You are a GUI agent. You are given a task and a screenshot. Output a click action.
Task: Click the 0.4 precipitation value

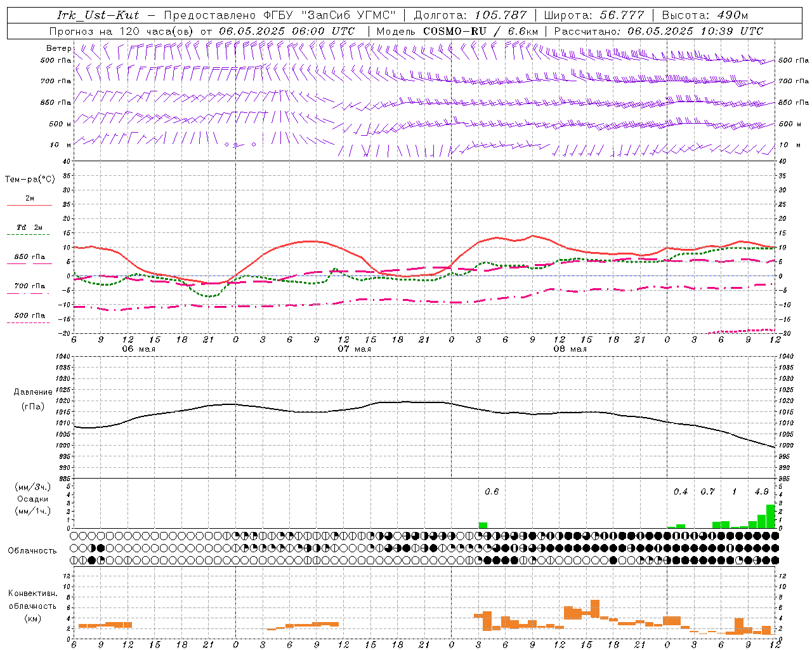(681, 492)
